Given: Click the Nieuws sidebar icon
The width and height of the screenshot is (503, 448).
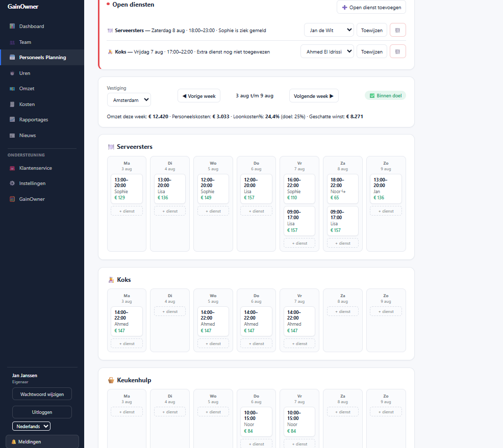Looking at the screenshot, I should click(x=12, y=136).
